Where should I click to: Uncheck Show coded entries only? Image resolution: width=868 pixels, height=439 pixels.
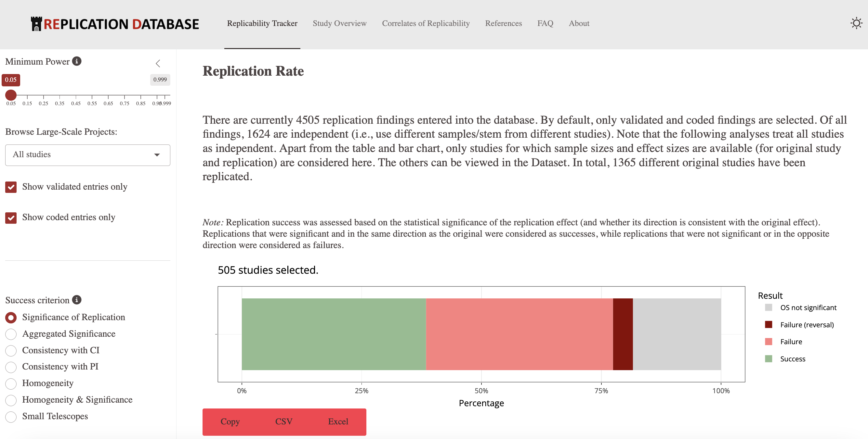tap(11, 218)
